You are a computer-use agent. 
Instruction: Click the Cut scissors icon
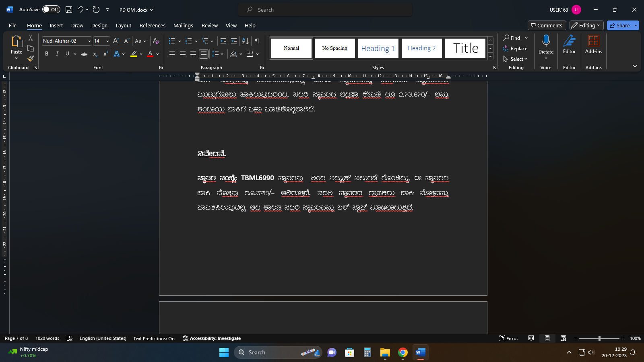(31, 38)
